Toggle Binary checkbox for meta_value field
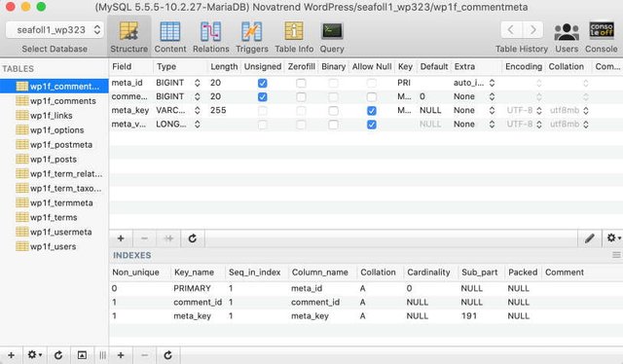The height and width of the screenshot is (364, 623). click(333, 125)
